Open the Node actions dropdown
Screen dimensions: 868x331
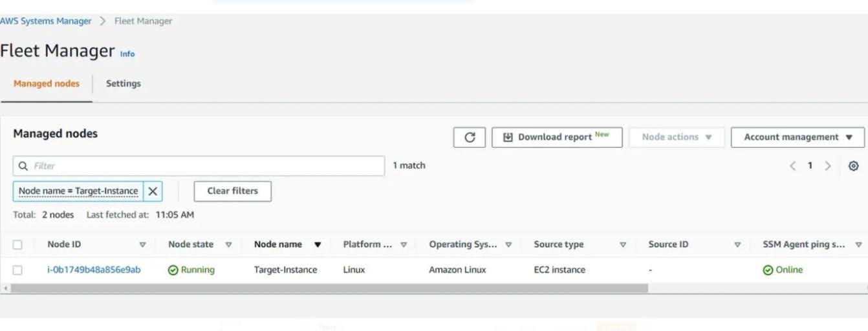click(x=677, y=137)
